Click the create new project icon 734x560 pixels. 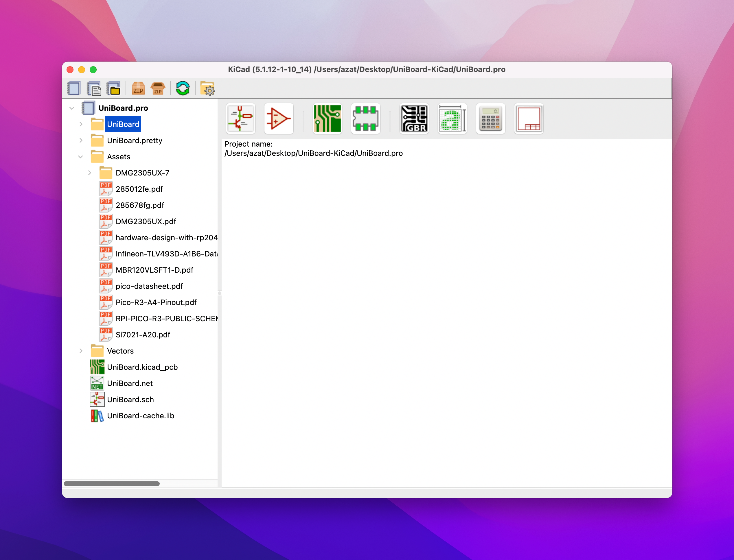click(74, 89)
